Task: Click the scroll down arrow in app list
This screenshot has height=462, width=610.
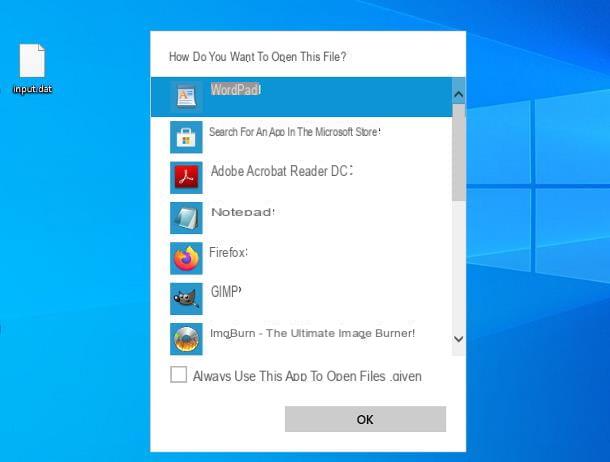Action: click(459, 339)
